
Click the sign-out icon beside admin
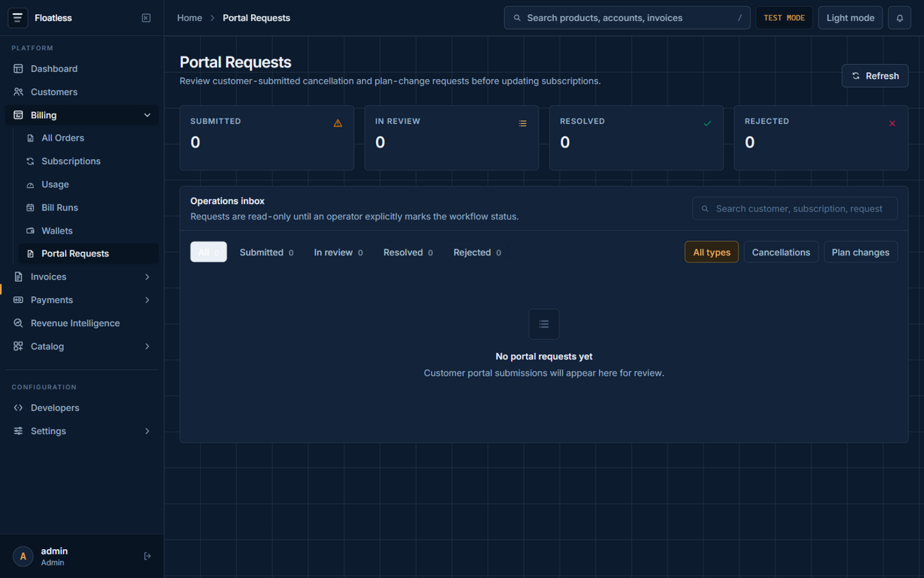[x=148, y=556]
